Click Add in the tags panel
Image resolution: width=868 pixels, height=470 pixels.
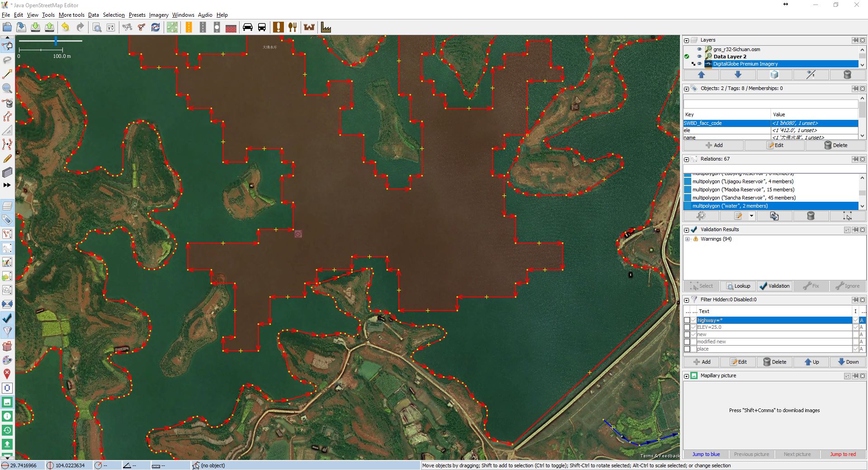tap(714, 145)
